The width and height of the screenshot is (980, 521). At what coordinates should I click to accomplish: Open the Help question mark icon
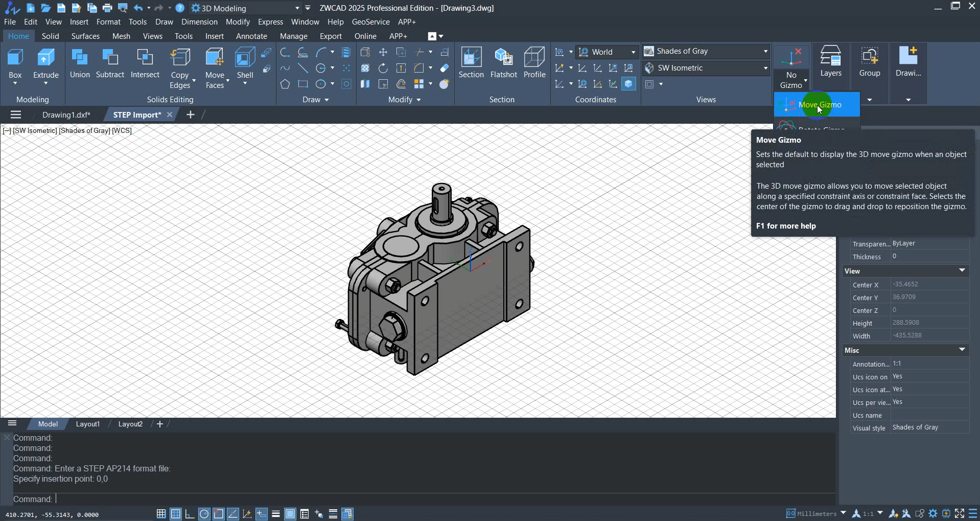pos(180,8)
